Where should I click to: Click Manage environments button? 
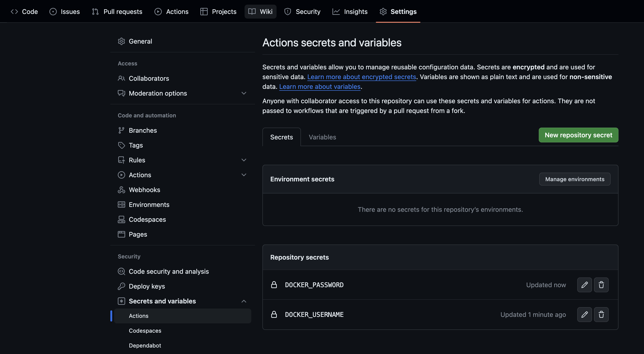tap(574, 179)
